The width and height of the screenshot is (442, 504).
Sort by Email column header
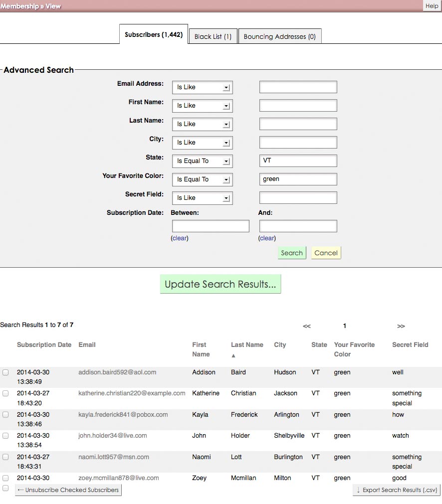(87, 344)
